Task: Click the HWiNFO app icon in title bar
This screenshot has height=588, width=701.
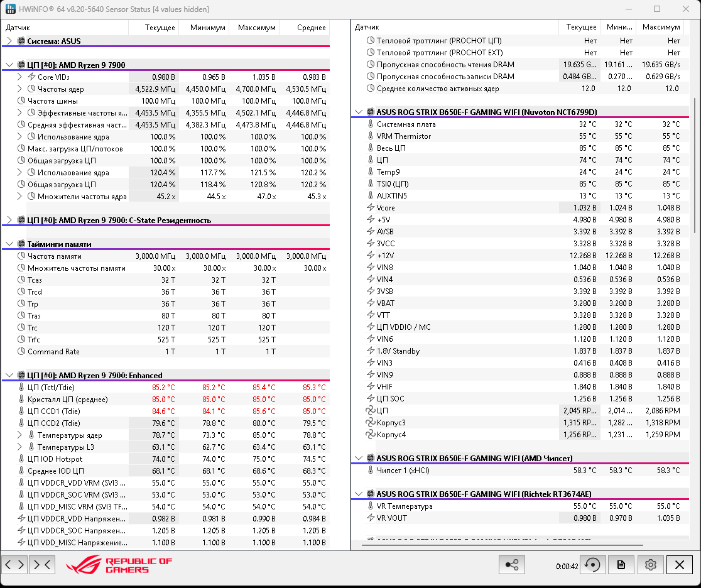Action: [x=10, y=9]
